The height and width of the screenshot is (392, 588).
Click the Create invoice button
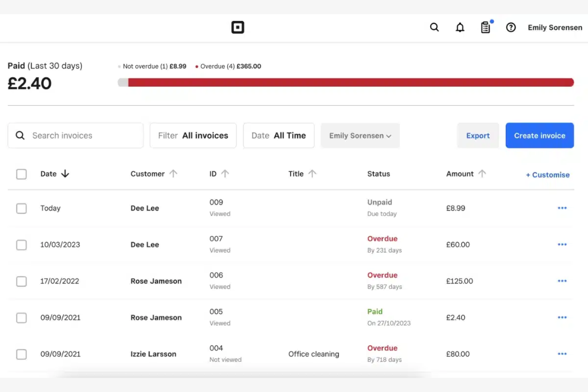click(x=540, y=135)
